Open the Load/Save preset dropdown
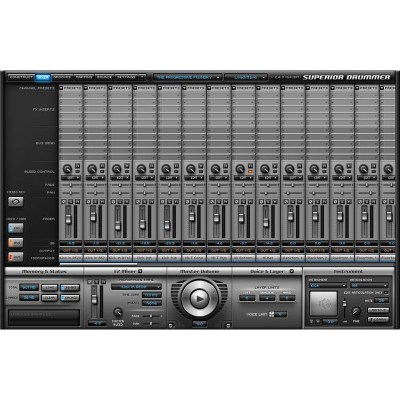Image resolution: width=400 pixels, height=400 pixels. coord(246,77)
